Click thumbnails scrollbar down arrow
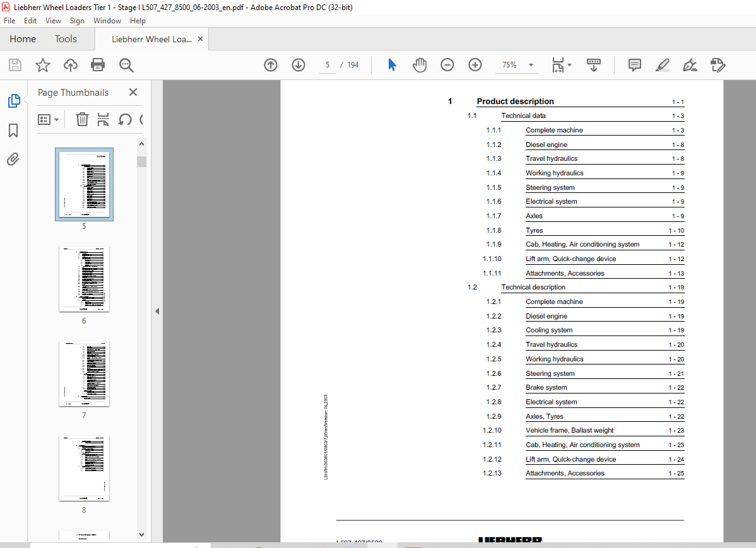The width and height of the screenshot is (756, 548). tap(141, 535)
